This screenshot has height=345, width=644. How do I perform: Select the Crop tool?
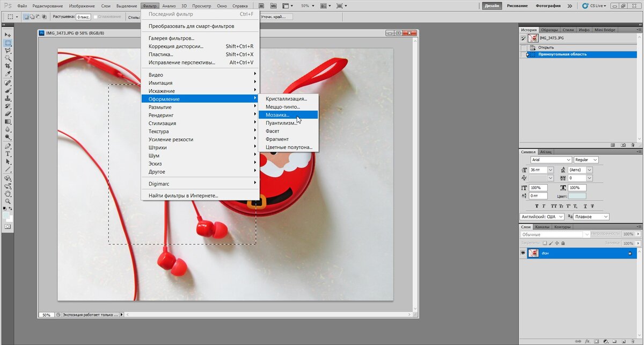pos(8,66)
